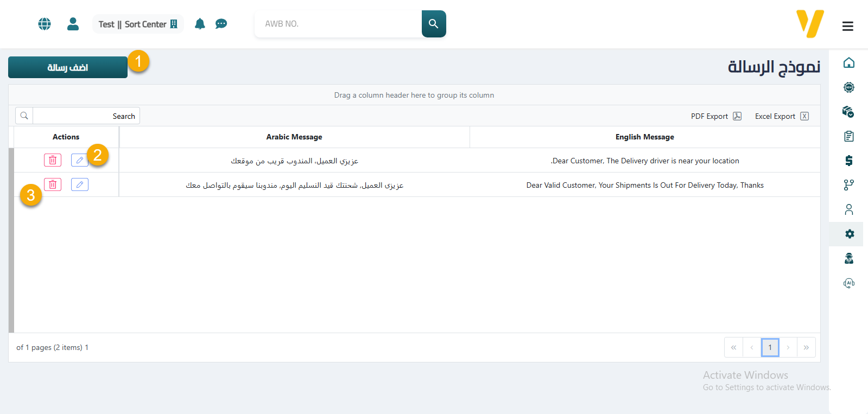Open the dollar finance sidebar icon
The width and height of the screenshot is (868, 414).
(849, 161)
